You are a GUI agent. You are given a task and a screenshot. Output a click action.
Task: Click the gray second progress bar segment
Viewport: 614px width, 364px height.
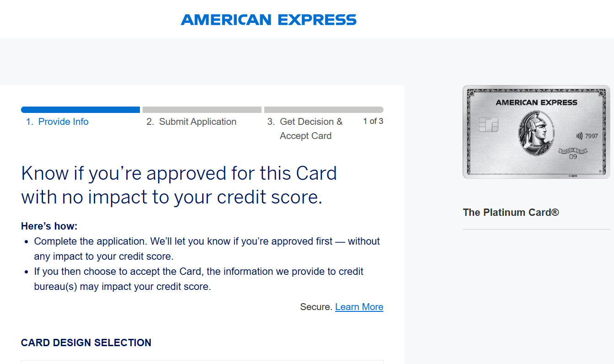(202, 110)
